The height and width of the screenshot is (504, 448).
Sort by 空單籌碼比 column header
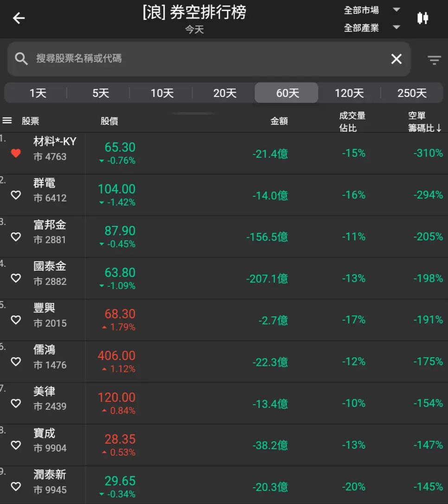point(424,122)
